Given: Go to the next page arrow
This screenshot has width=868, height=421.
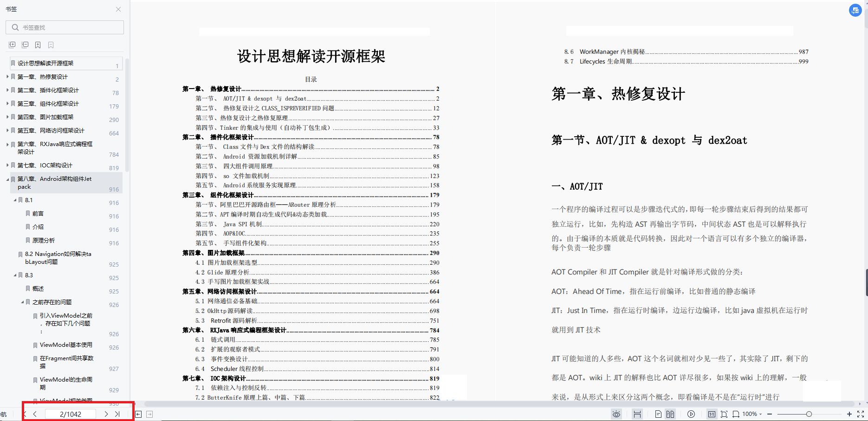Looking at the screenshot, I should click(x=106, y=414).
